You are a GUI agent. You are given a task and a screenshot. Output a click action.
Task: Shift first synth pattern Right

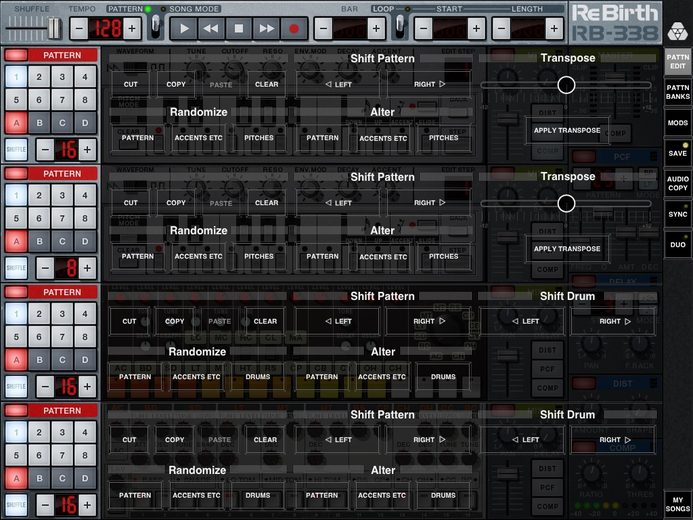pyautogui.click(x=429, y=84)
